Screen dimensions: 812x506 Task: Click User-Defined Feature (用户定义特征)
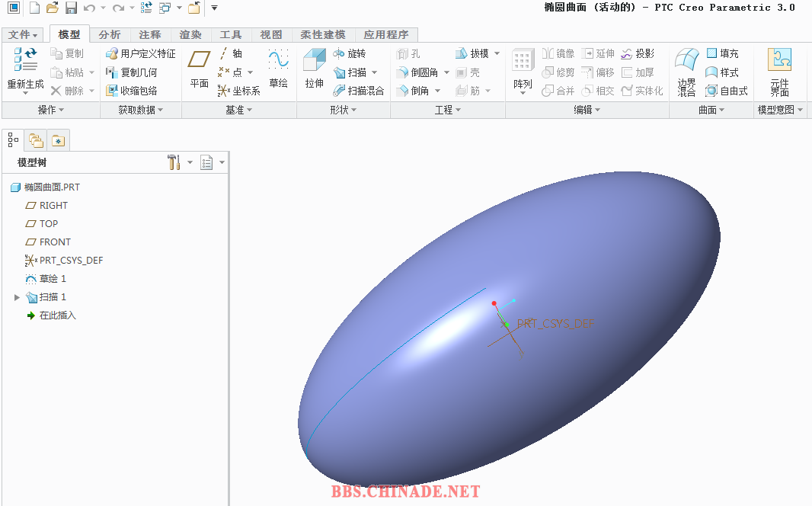click(140, 53)
